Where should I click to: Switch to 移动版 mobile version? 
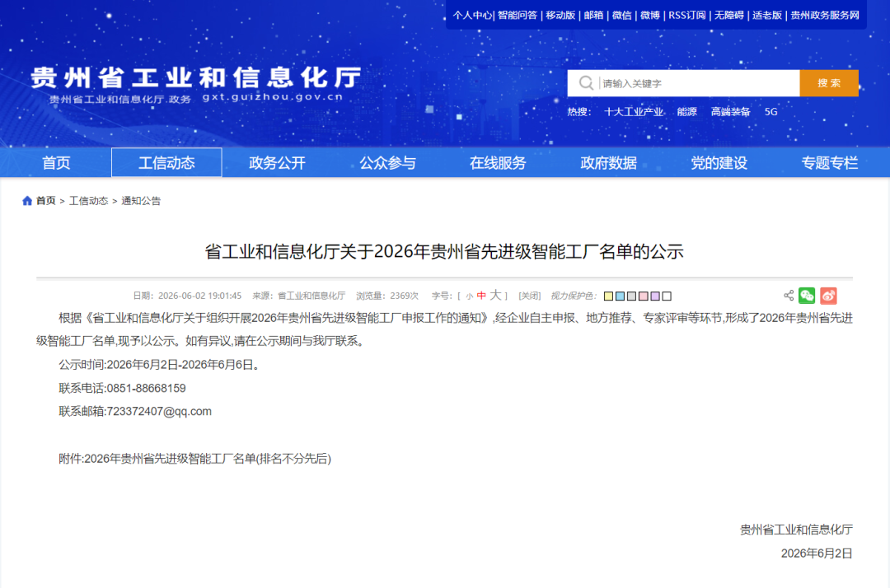coord(560,16)
